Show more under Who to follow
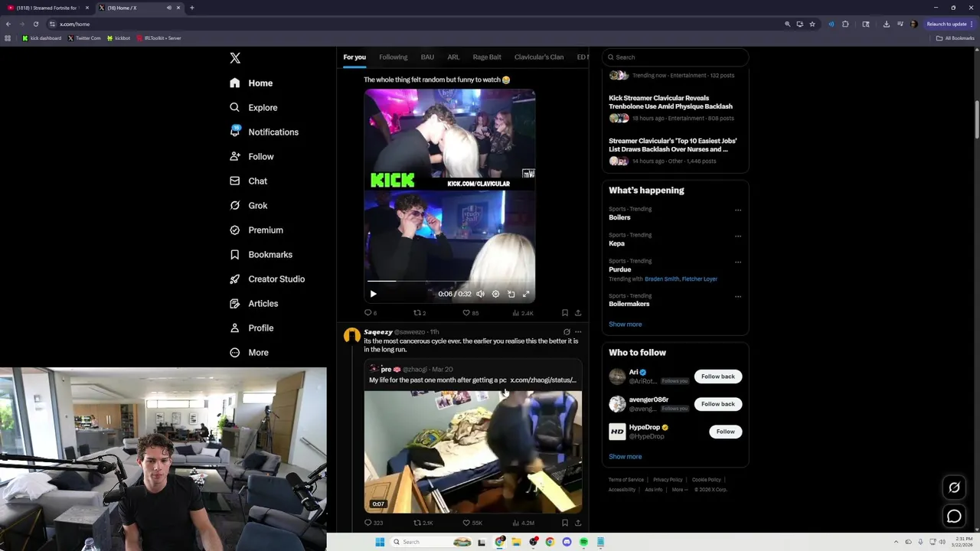The image size is (980, 551). (625, 457)
